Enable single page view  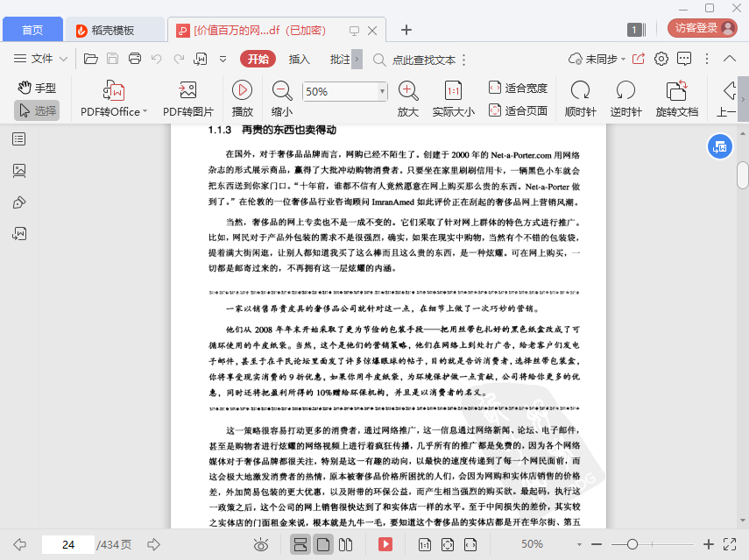[x=323, y=544]
